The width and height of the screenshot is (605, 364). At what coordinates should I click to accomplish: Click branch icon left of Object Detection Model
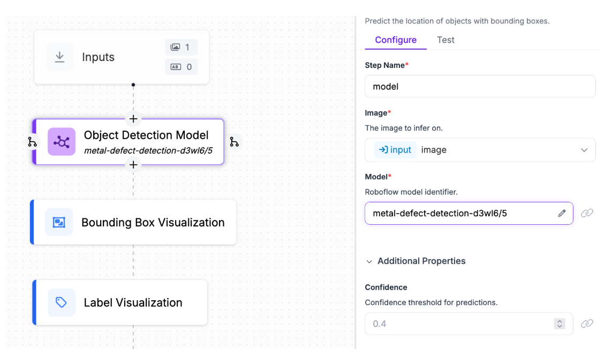coord(33,142)
